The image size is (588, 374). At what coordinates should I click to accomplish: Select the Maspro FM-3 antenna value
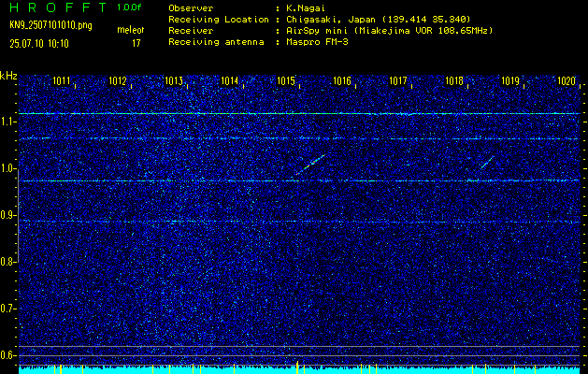click(x=317, y=42)
